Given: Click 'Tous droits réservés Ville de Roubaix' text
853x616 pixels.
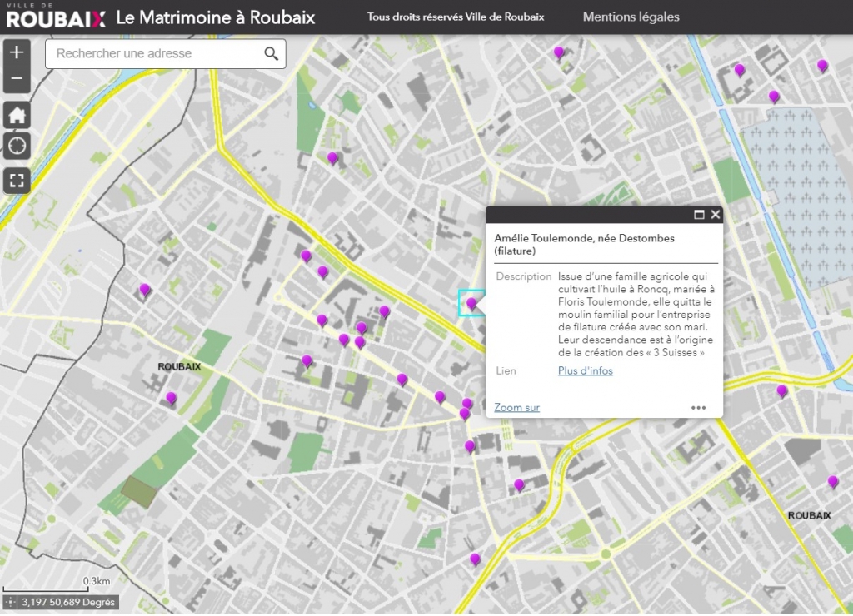Looking at the screenshot, I should (x=456, y=17).
